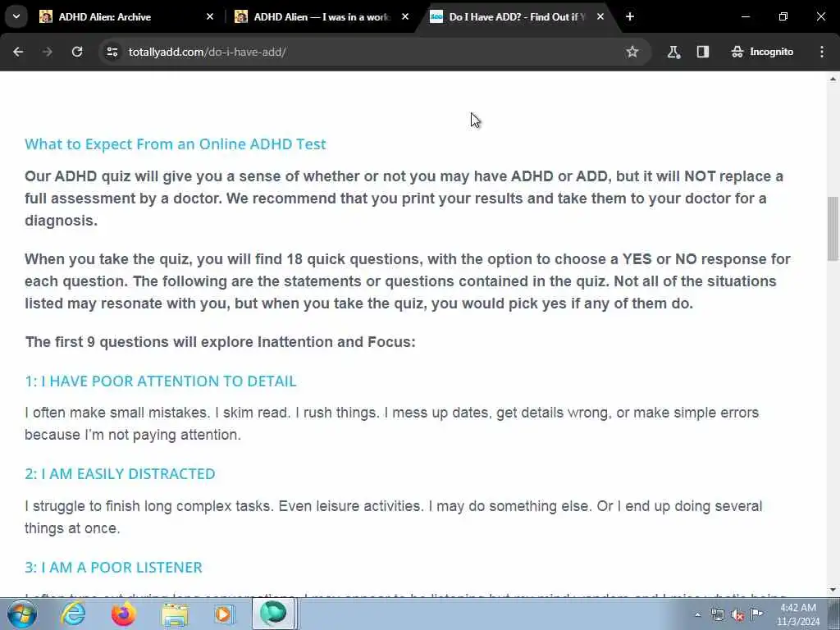Minimize the browser window
Image resolution: width=840 pixels, height=630 pixels.
click(x=746, y=16)
